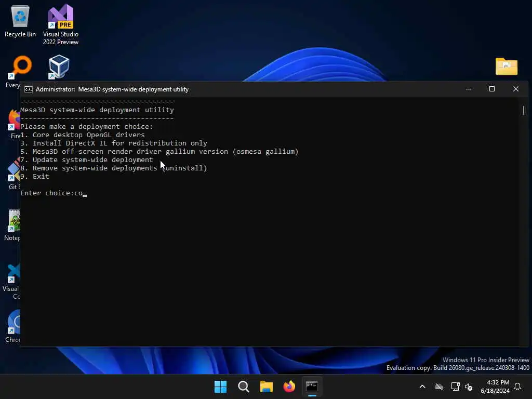Image resolution: width=532 pixels, height=399 pixels.
Task: Close the Mesa3D deployment utility window
Action: [516, 89]
